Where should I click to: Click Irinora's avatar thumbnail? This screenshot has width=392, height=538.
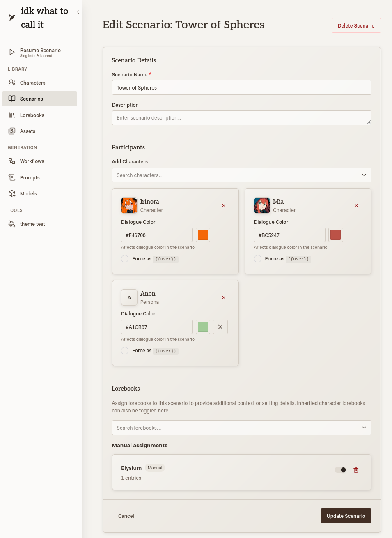click(129, 205)
